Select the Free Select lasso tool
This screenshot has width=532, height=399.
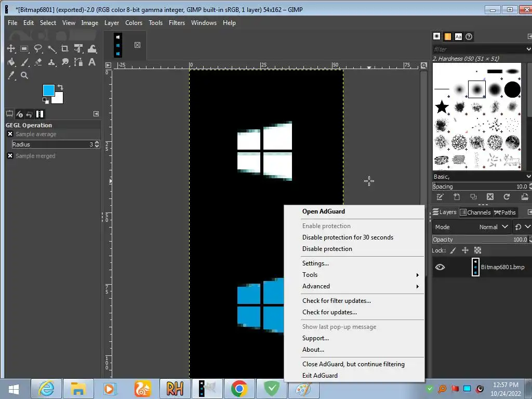click(x=37, y=48)
